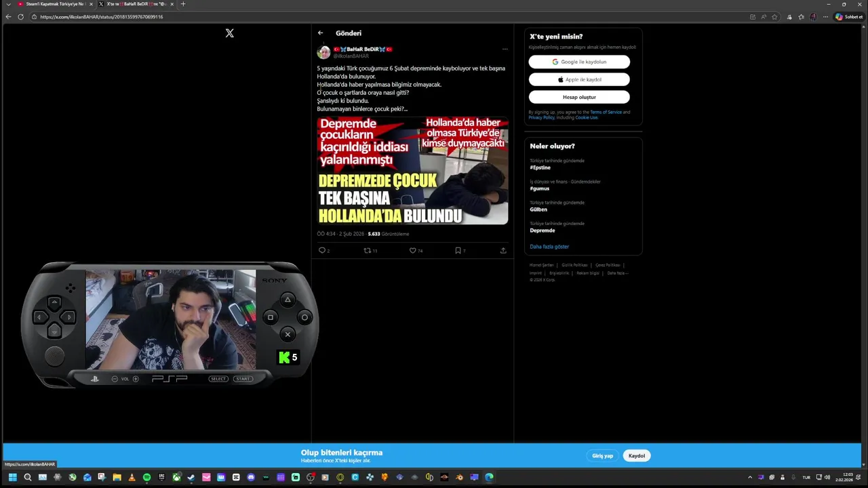This screenshot has height=488, width=868.
Task: Open Edge settings and more menu
Action: 825,17
